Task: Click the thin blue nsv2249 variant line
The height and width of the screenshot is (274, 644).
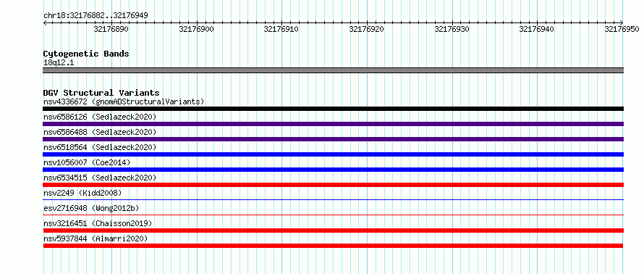Action: tap(334, 199)
